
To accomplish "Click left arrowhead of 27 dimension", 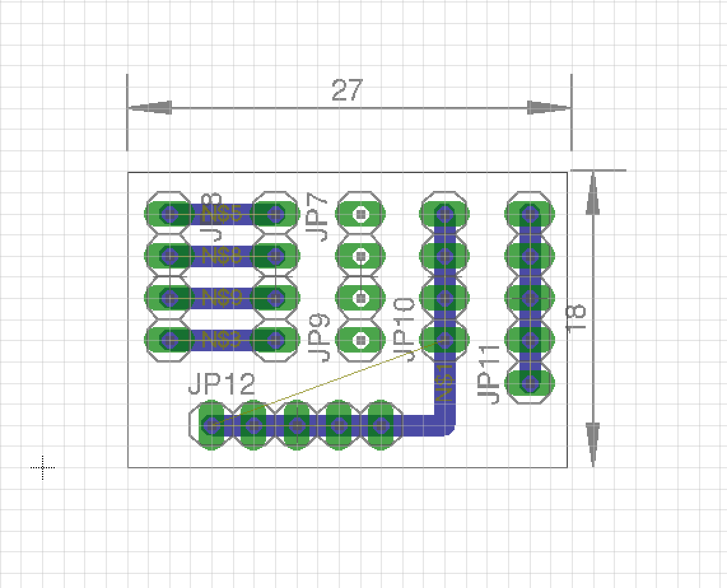I will coord(150,108).
